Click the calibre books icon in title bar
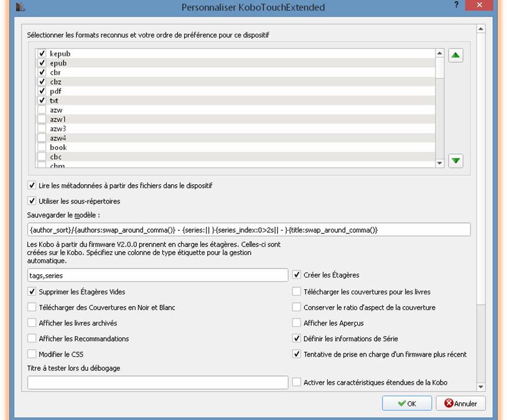The width and height of the screenshot is (507, 420). coord(21,7)
